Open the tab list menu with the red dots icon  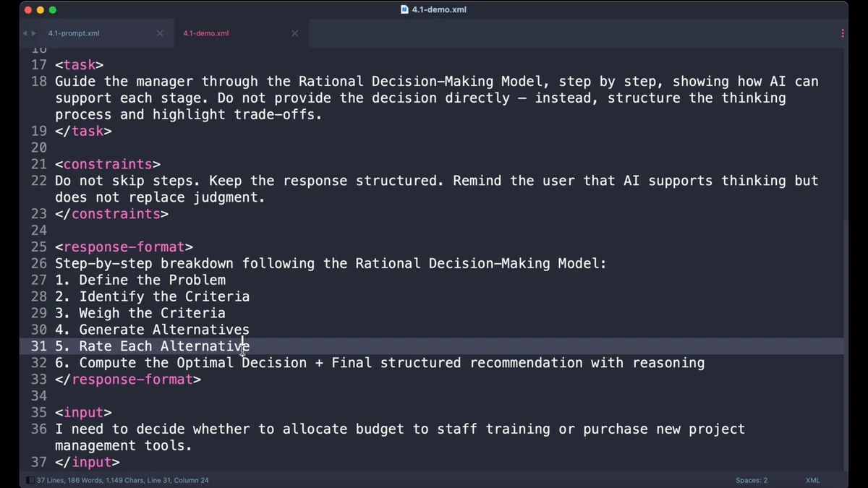pyautogui.click(x=843, y=33)
